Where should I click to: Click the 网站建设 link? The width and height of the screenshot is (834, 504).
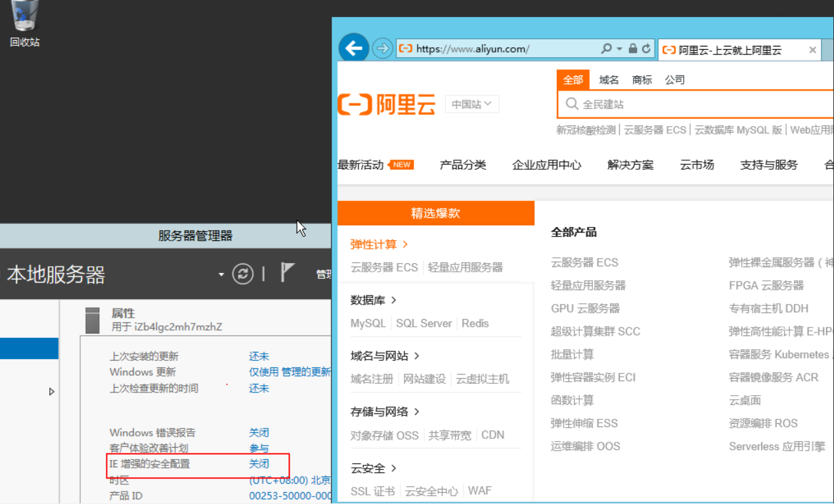tap(424, 379)
